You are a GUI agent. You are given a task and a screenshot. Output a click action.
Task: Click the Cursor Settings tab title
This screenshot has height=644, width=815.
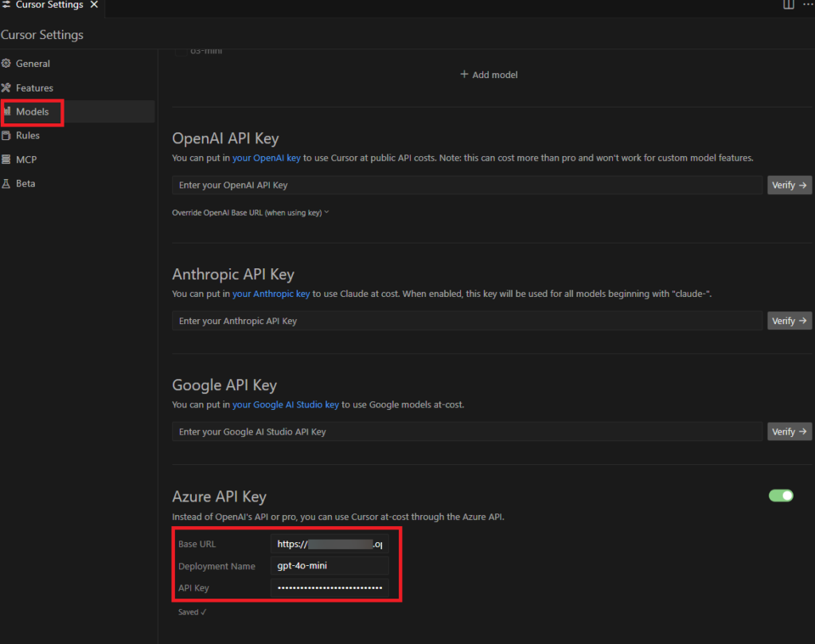(x=49, y=5)
